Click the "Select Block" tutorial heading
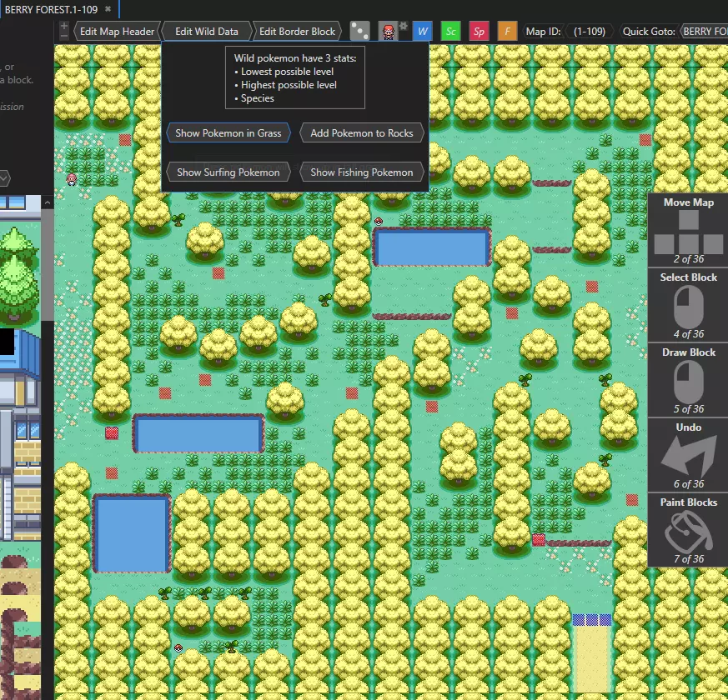 point(689,277)
